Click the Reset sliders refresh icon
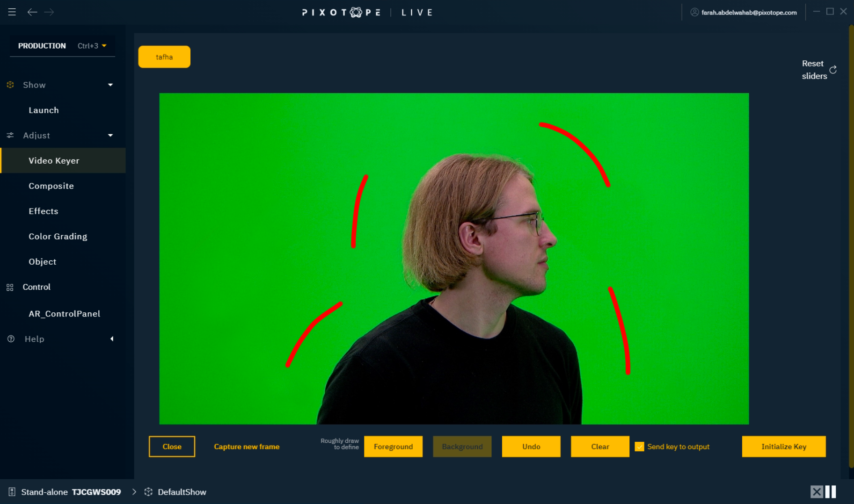The width and height of the screenshot is (854, 504). click(833, 70)
